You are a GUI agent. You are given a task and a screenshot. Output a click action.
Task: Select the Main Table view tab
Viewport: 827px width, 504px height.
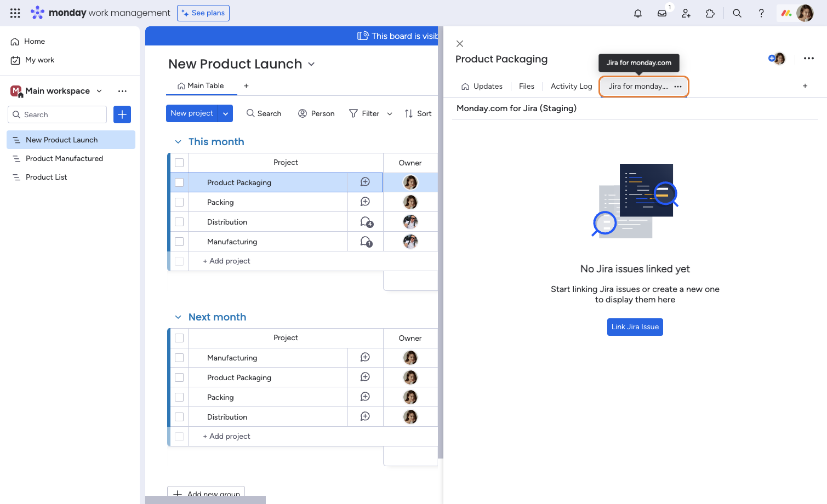coord(201,86)
